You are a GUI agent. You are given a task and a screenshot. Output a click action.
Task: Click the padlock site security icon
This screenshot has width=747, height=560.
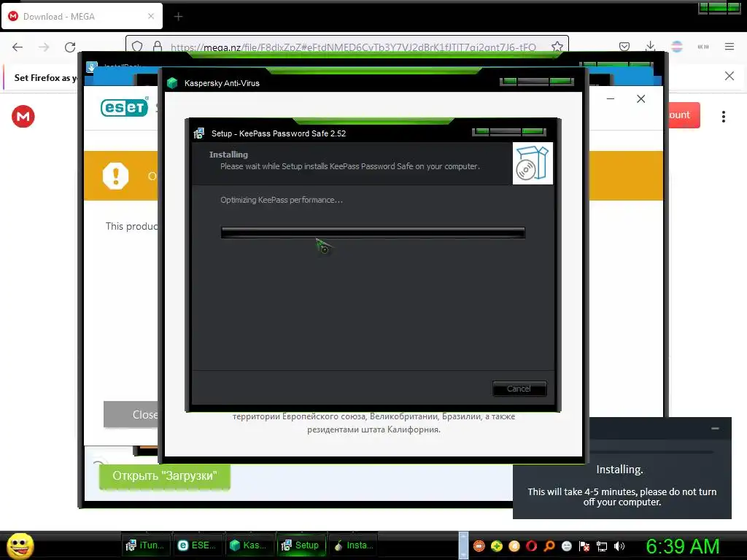pyautogui.click(x=158, y=47)
